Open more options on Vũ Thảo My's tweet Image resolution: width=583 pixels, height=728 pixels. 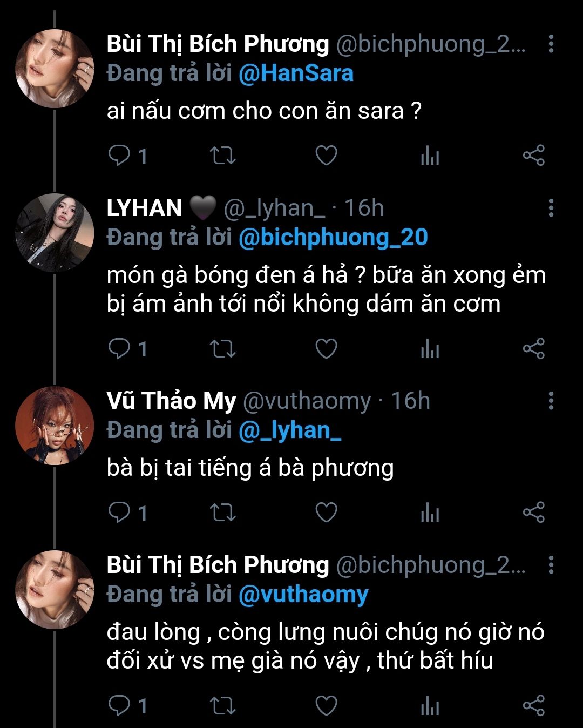[551, 401]
